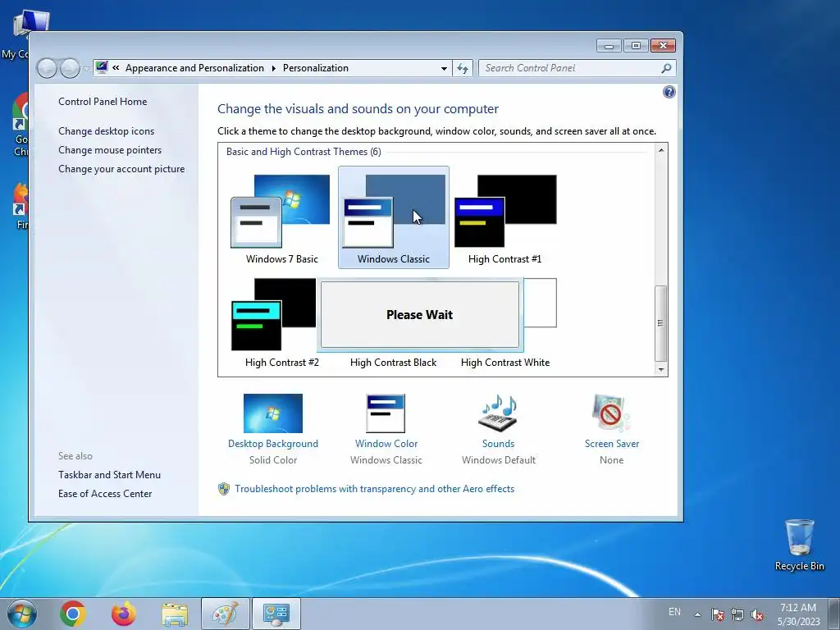This screenshot has width=840, height=630.
Task: Select the Windows Classic theme
Action: [x=394, y=217]
